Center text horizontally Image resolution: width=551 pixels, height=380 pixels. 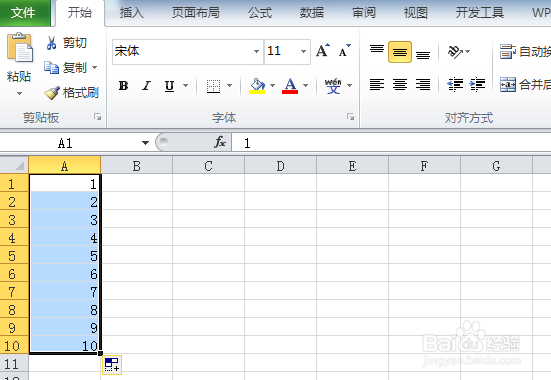[400, 85]
